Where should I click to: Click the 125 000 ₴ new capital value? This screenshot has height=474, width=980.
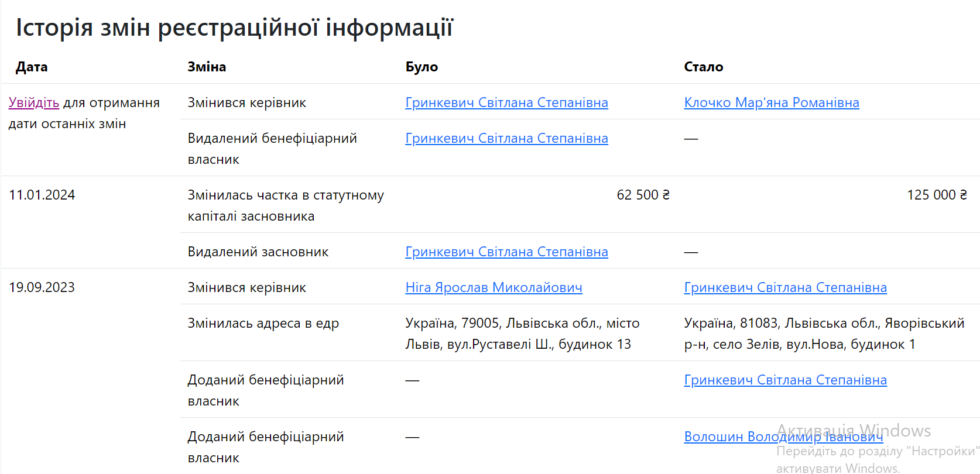click(x=936, y=195)
